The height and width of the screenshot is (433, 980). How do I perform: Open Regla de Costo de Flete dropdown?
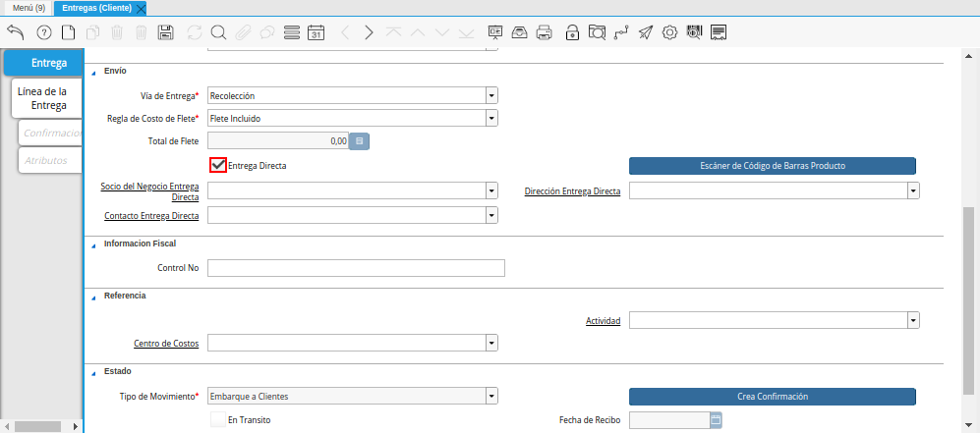tap(491, 119)
